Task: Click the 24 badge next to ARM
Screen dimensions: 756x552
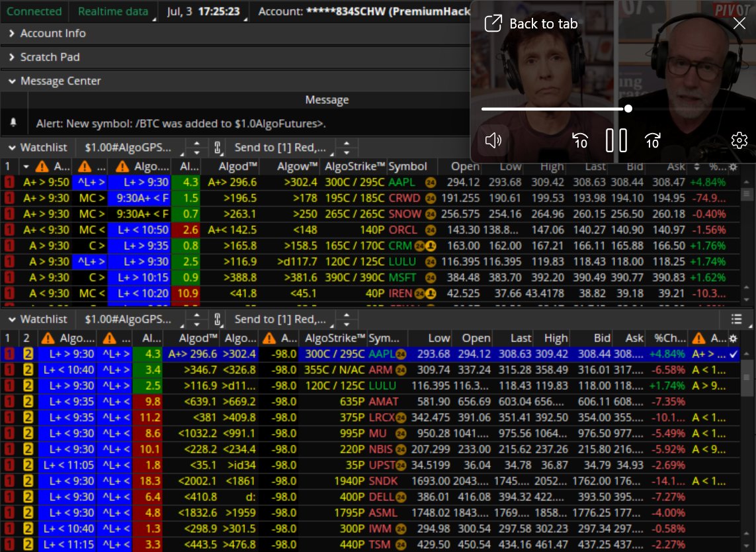Action: tap(401, 370)
